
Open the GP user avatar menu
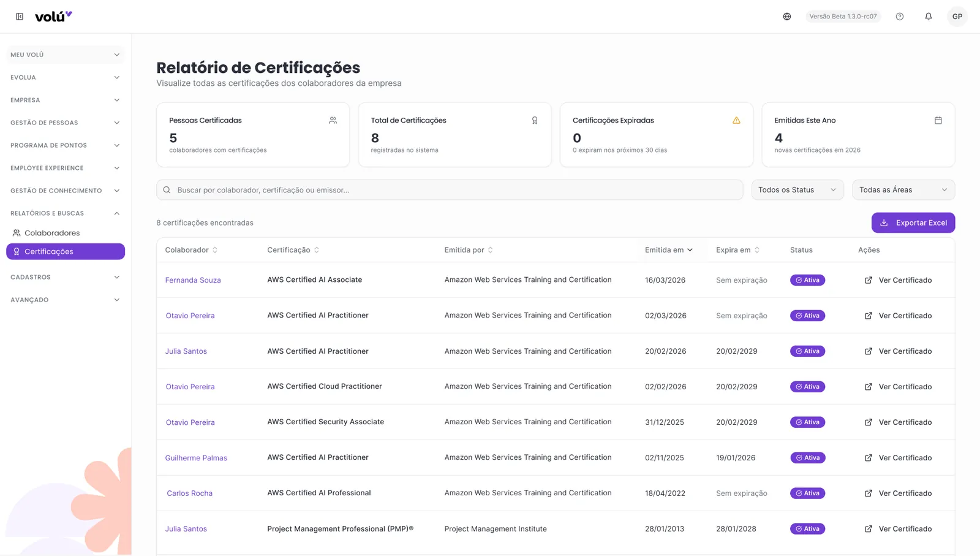coord(957,17)
